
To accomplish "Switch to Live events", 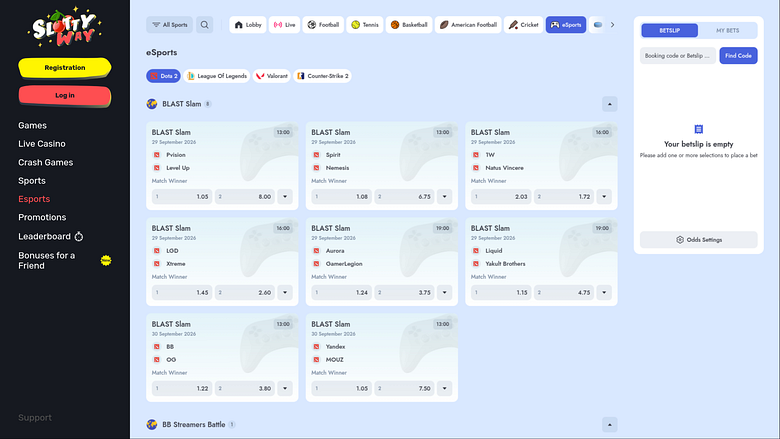I will click(x=285, y=25).
